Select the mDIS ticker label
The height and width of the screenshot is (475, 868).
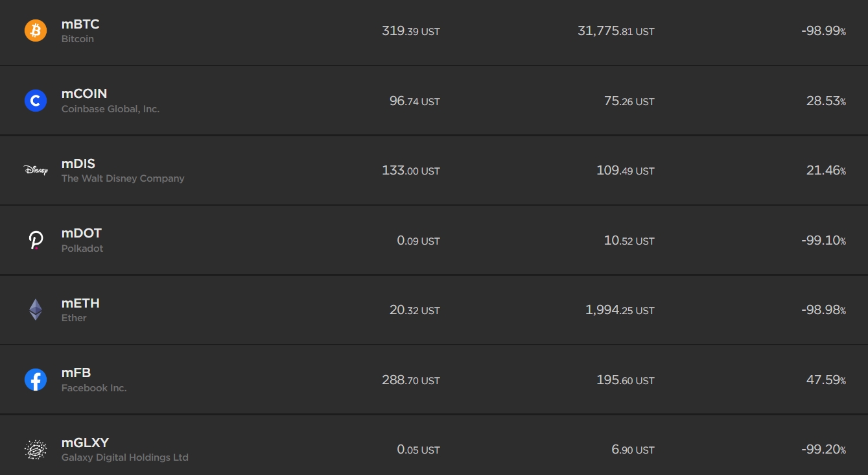point(78,164)
